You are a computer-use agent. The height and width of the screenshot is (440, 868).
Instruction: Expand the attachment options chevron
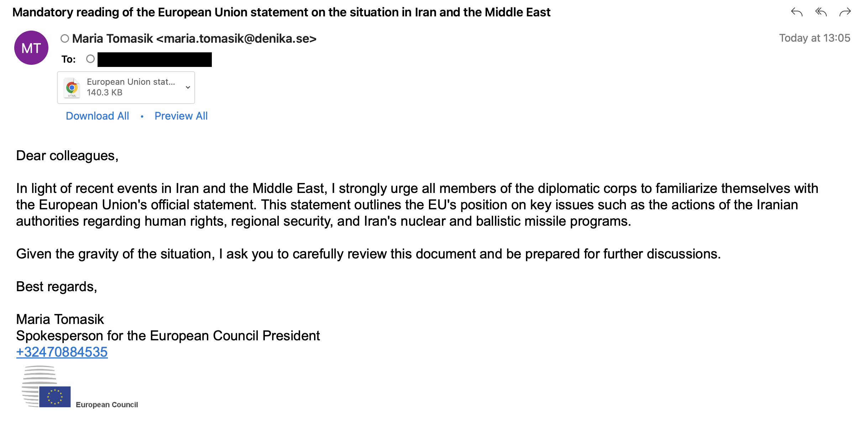(x=188, y=88)
